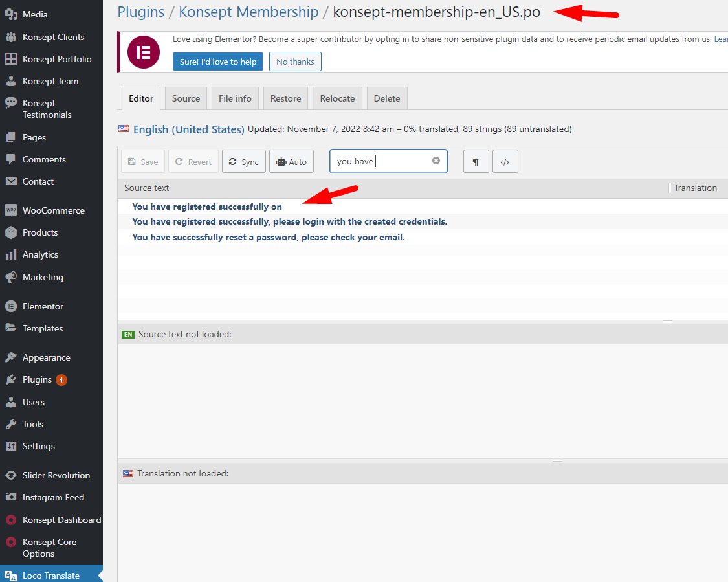Click the Plugins plug icon
The height and width of the screenshot is (582, 728).
pyautogui.click(x=11, y=379)
